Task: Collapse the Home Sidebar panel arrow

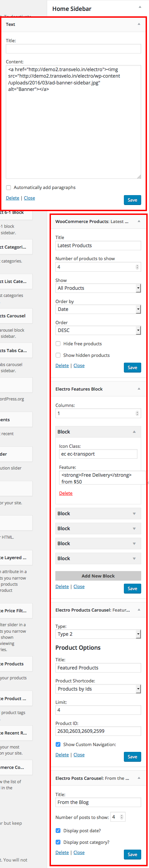Action: coord(140,7)
